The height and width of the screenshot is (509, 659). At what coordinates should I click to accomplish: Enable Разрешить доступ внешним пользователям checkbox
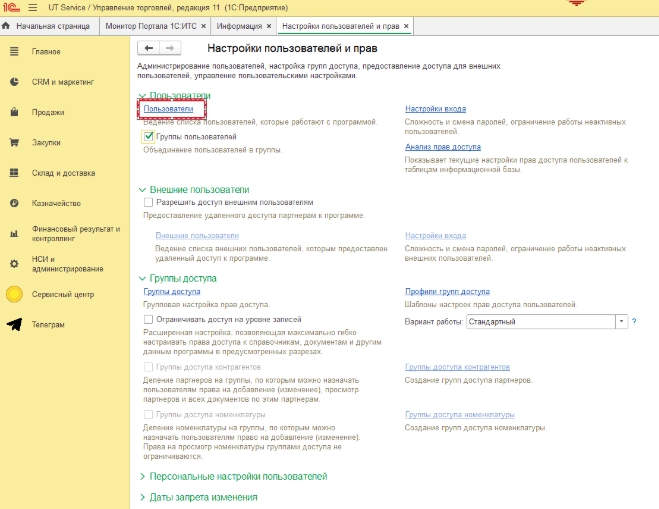(149, 202)
